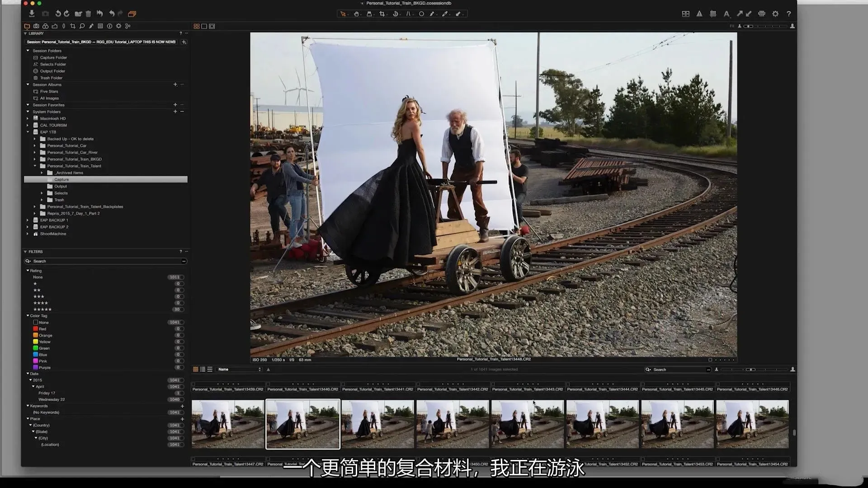Select the Capture folder in tree
Image resolution: width=868 pixels, height=488 pixels.
coord(61,179)
